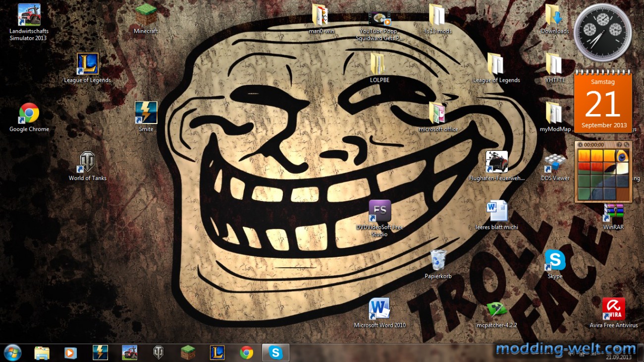
Task: Click the puzzle timer icon beside 00:00:00
Action: pos(580,144)
